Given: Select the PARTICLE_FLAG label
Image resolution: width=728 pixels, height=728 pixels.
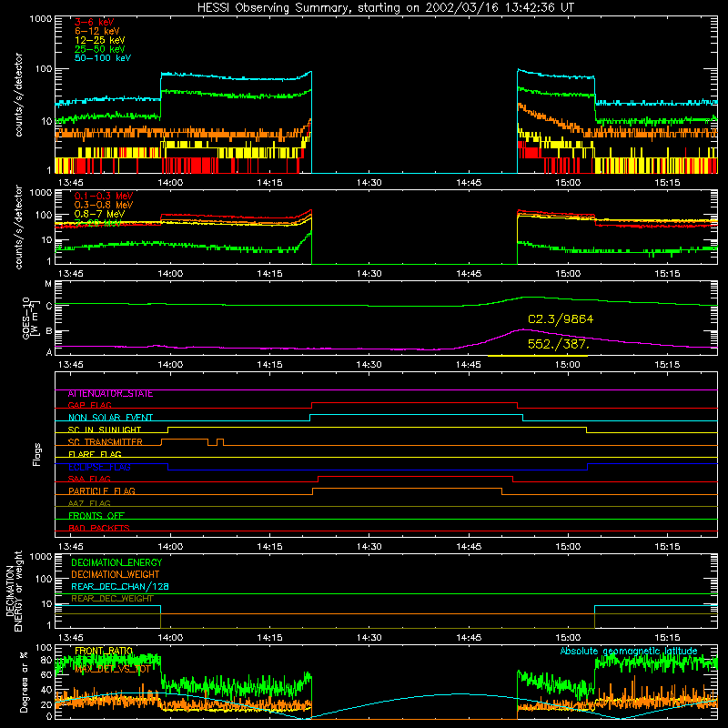Looking at the screenshot, I should coord(102,491).
